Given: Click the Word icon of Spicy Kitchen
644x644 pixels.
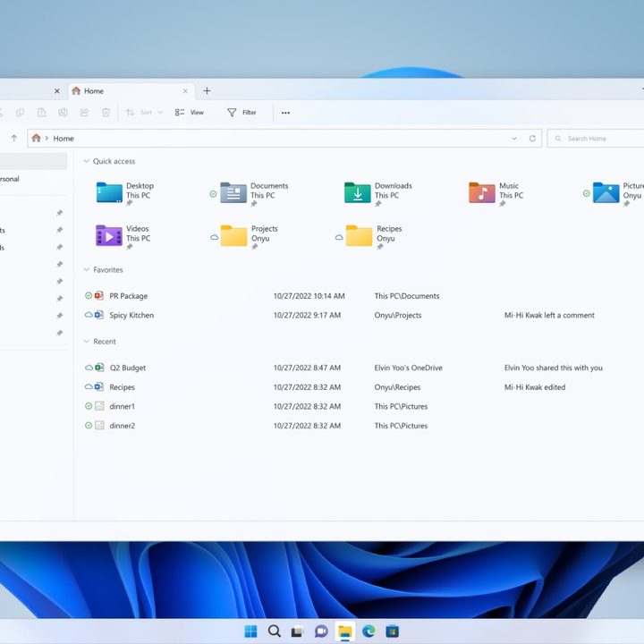Looking at the screenshot, I should pyautogui.click(x=99, y=315).
